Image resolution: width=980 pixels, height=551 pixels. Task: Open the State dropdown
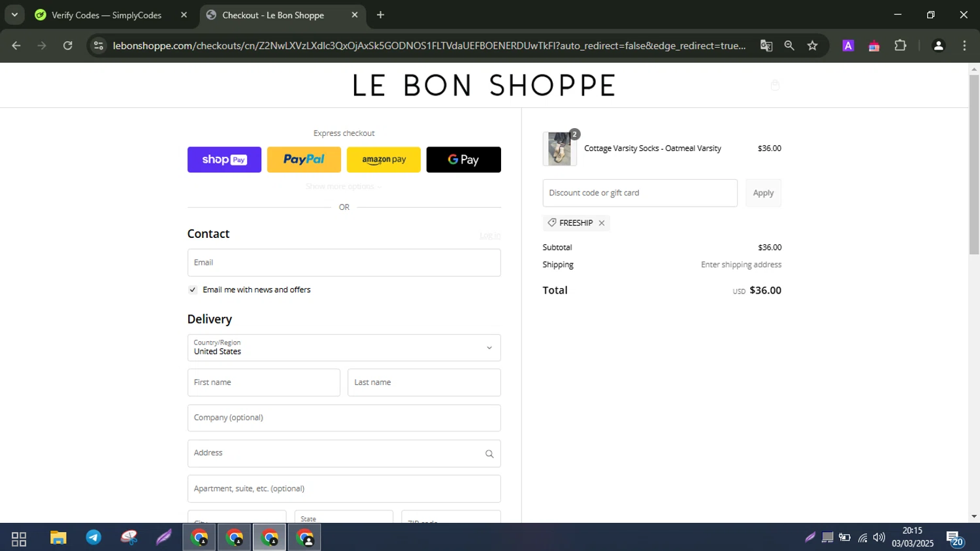point(344,516)
